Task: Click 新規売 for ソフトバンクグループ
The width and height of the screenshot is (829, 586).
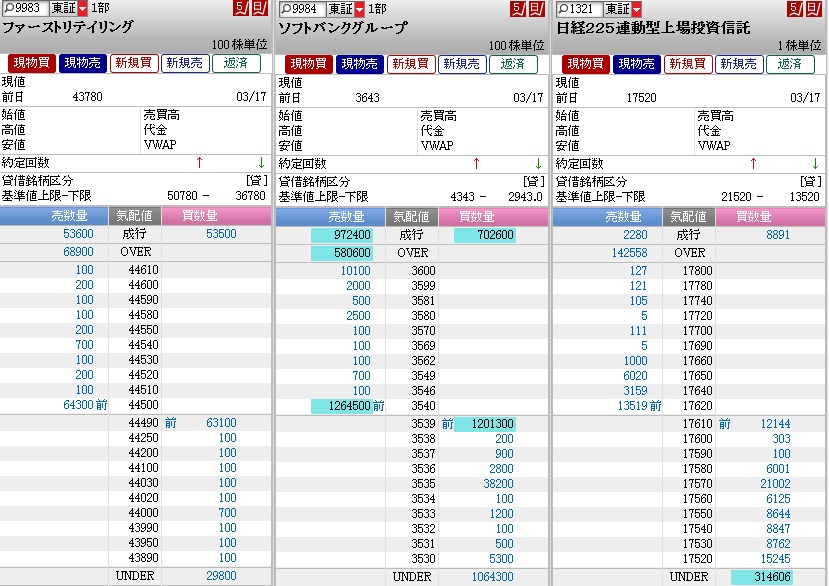Action: [x=462, y=64]
